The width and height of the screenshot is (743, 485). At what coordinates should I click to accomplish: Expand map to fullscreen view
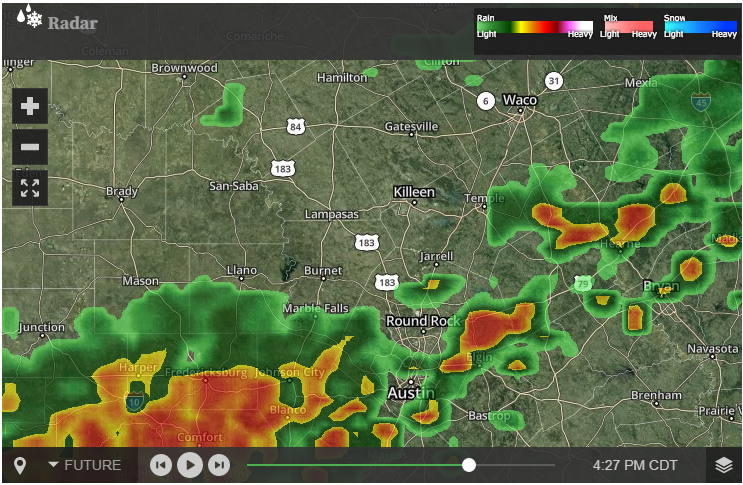pos(30,188)
